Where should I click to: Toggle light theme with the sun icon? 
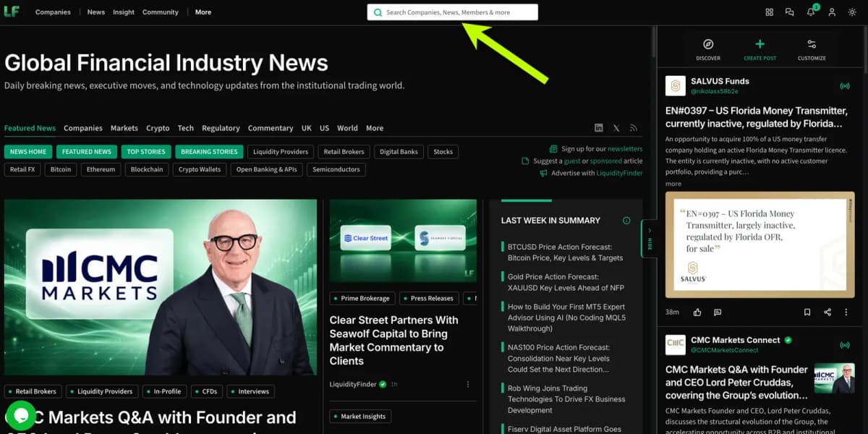[852, 12]
